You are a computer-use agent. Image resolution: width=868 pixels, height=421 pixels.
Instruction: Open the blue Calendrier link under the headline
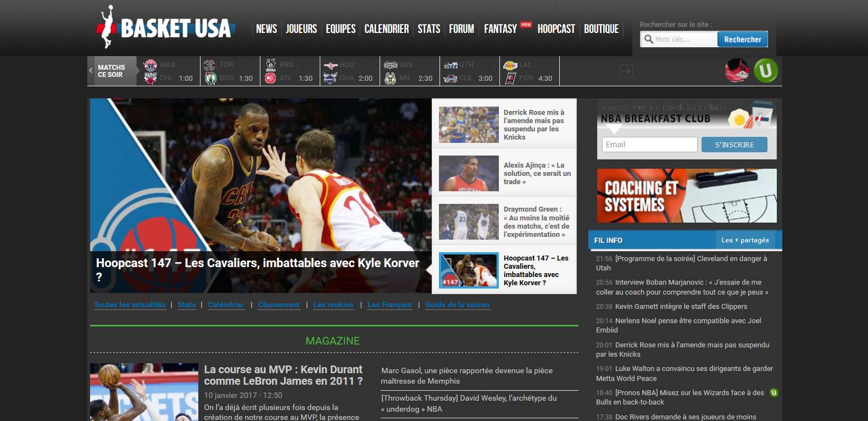point(226,304)
